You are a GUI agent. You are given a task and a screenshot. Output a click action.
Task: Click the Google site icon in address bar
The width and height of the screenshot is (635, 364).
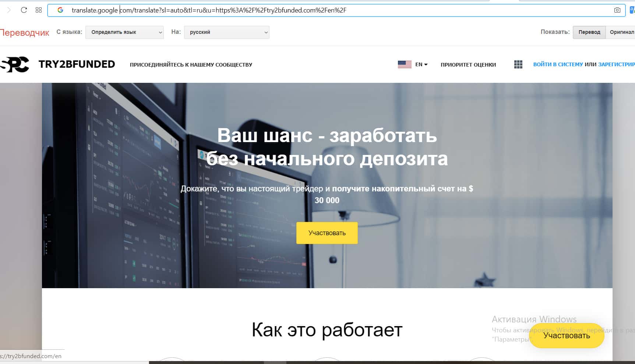(60, 10)
